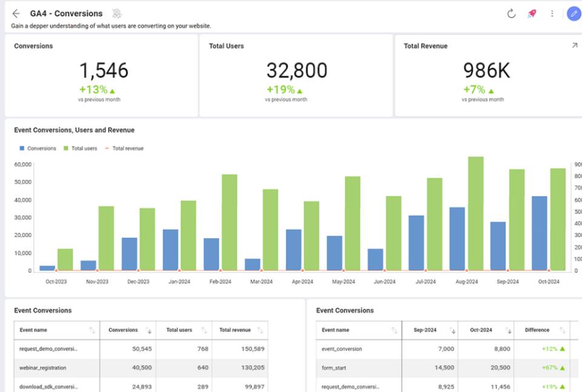Select the webinar_registration row

click(141, 368)
